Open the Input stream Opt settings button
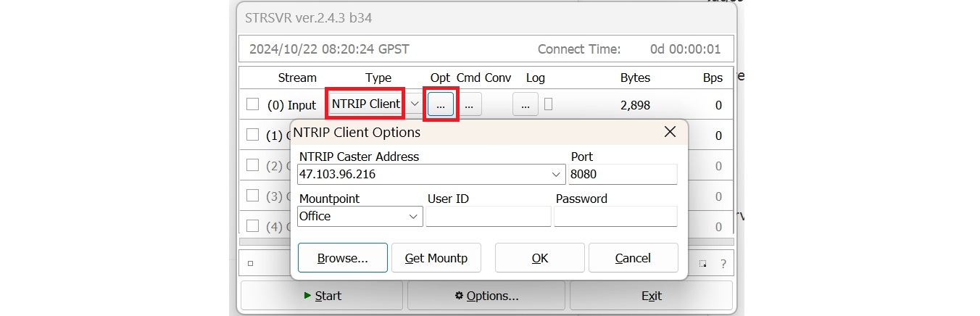 [440, 104]
